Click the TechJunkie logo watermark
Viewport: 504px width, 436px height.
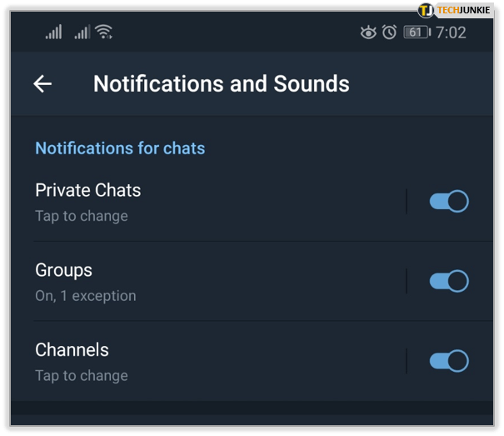pos(455,10)
